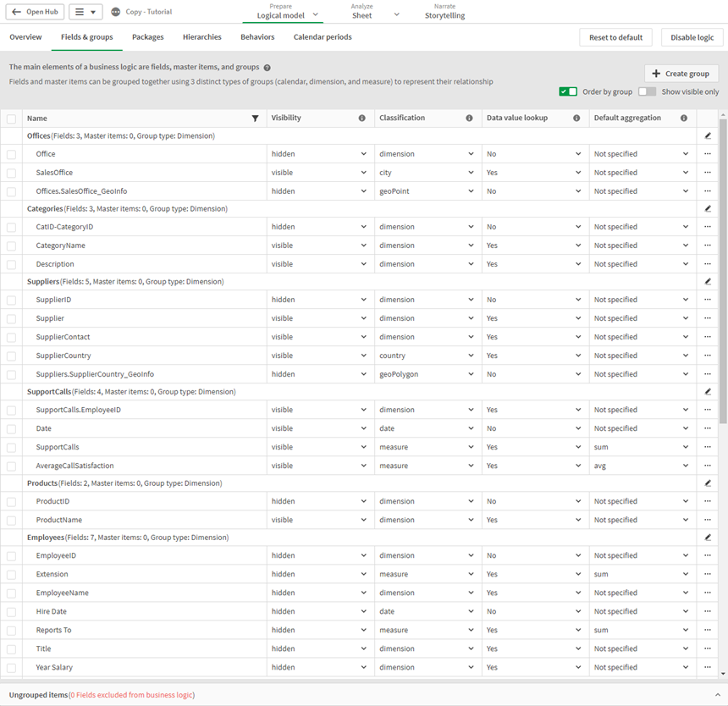
Task: Show info tooltip for Classification column
Action: 469,118
